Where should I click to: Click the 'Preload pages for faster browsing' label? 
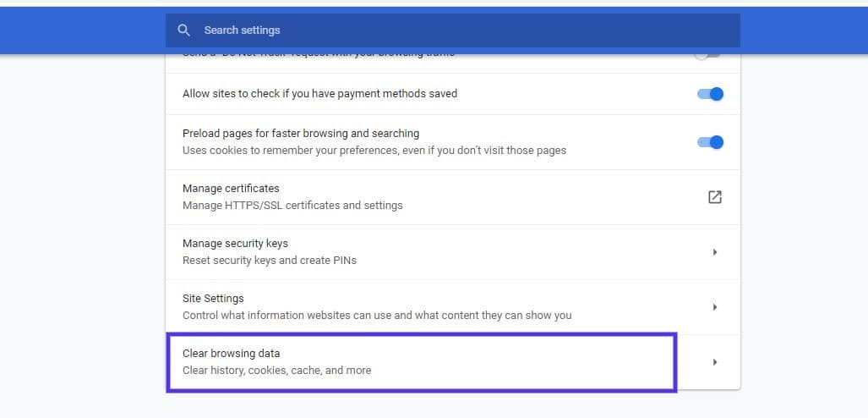coord(301,134)
